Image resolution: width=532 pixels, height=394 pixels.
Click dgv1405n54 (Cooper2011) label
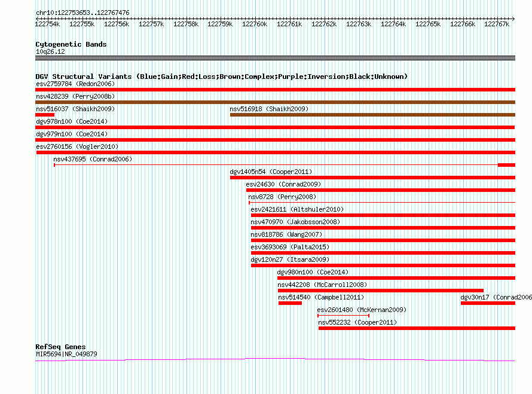click(271, 172)
